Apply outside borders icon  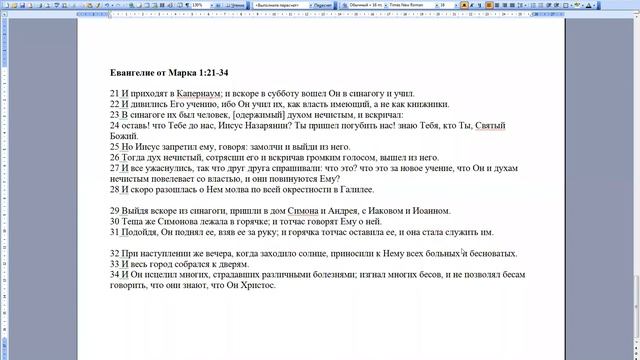(x=566, y=5)
